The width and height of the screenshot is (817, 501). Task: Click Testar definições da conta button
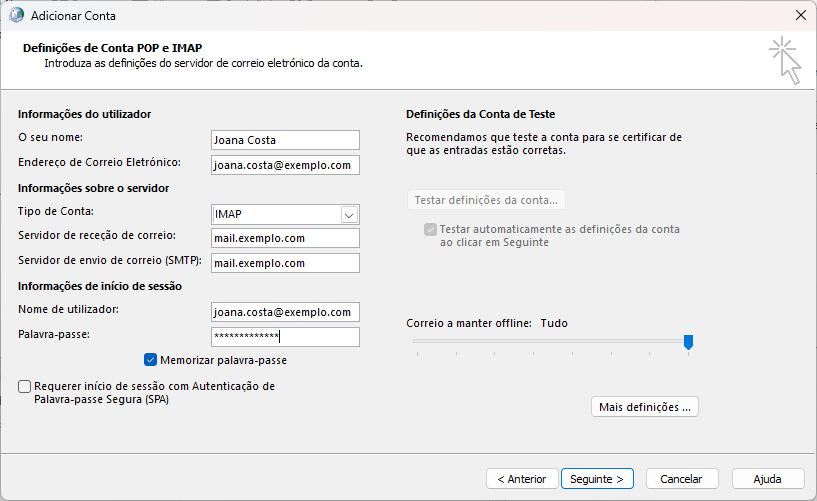point(486,200)
